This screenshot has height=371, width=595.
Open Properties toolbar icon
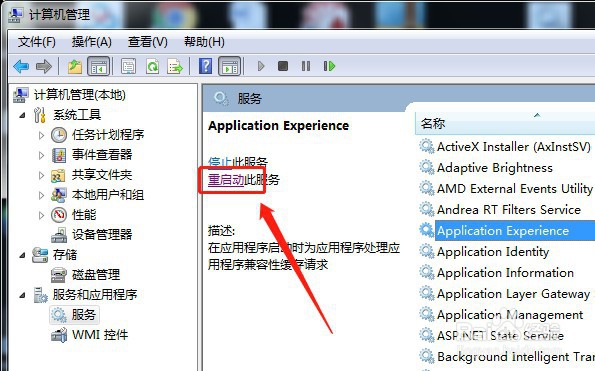coord(129,66)
